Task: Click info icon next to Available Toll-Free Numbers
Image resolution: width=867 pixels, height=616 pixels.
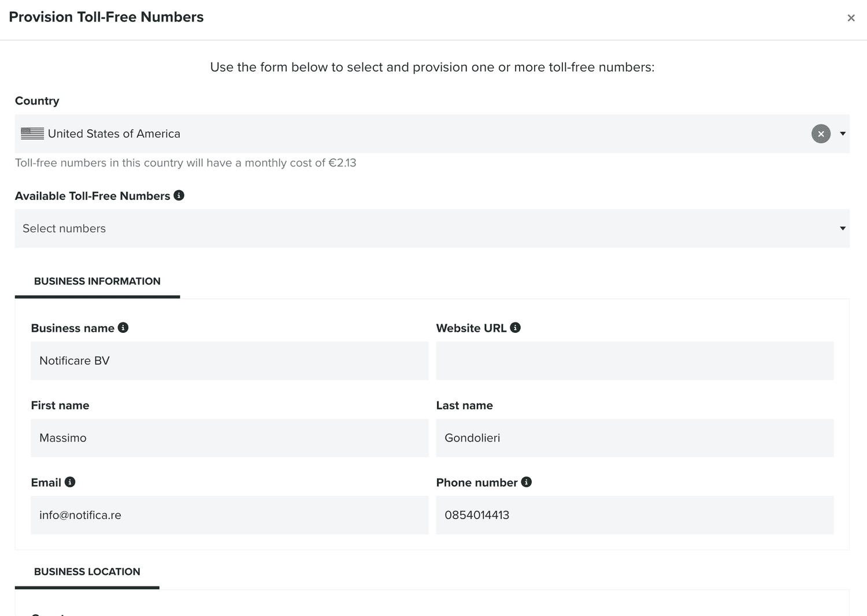Action: (x=179, y=195)
